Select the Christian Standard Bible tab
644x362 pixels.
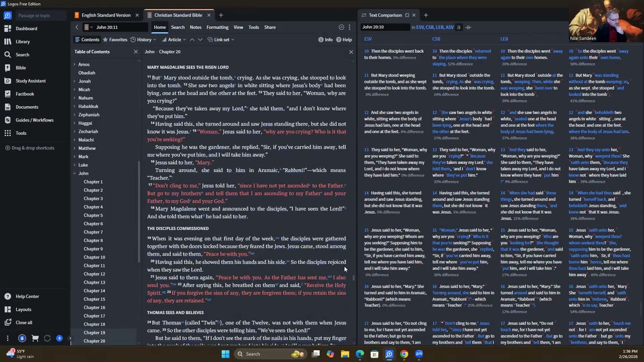pos(178,15)
